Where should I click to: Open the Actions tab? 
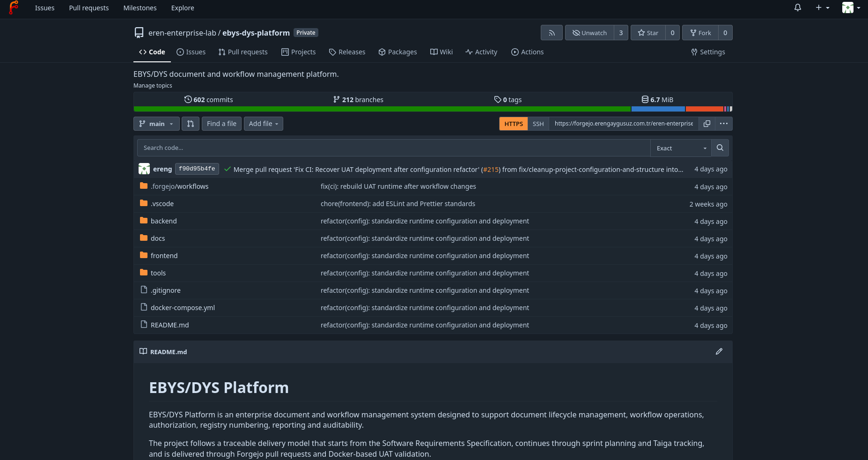pos(528,52)
